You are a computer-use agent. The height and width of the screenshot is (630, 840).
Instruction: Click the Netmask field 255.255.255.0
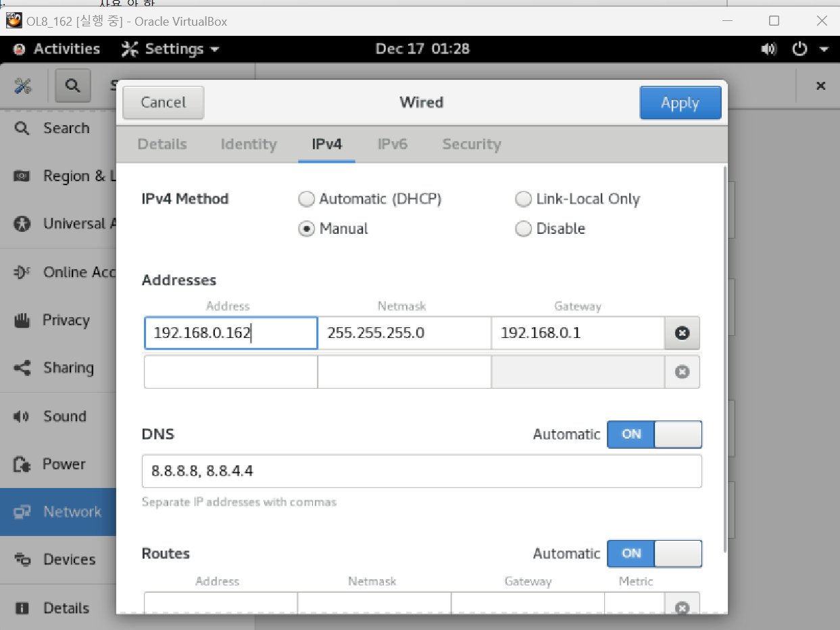pyautogui.click(x=404, y=333)
